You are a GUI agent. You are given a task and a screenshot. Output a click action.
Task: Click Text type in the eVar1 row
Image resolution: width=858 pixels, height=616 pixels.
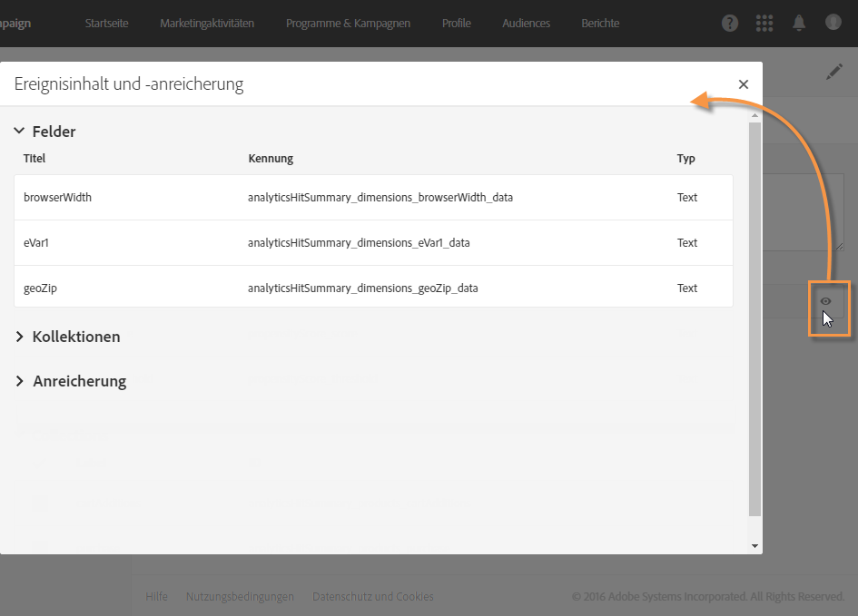tap(686, 243)
